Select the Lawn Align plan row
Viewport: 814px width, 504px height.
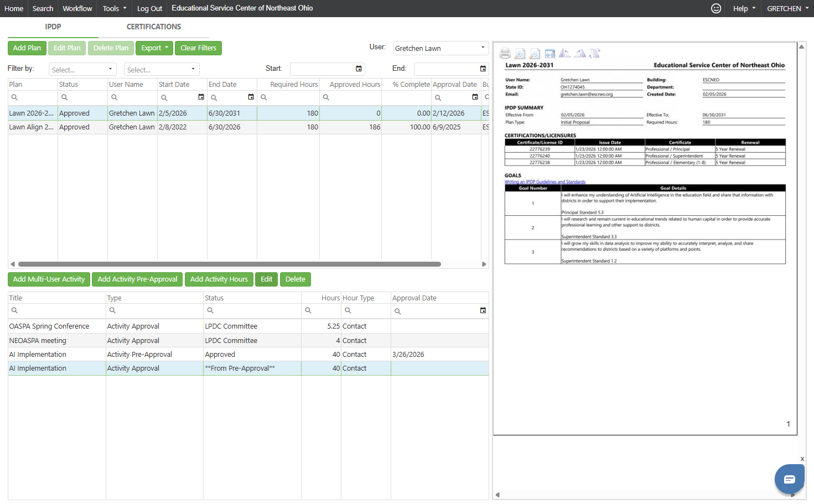click(x=248, y=127)
